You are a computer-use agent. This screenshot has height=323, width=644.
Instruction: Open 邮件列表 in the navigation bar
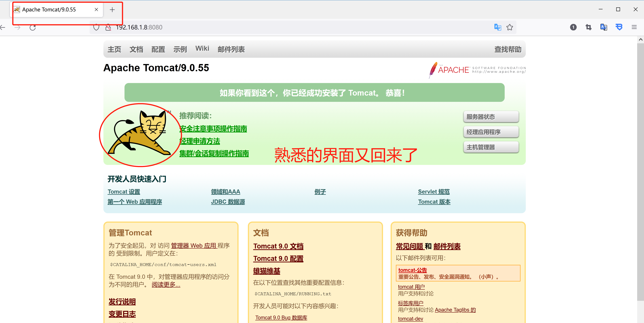(x=231, y=49)
